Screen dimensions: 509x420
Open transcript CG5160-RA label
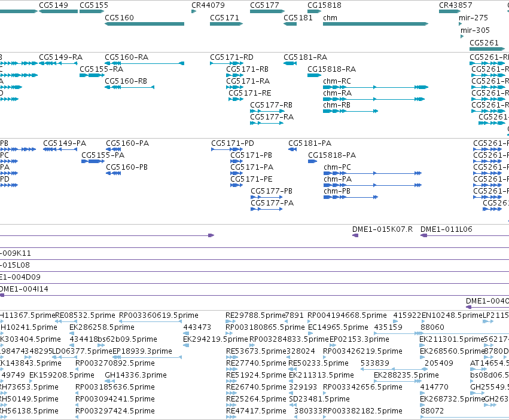click(x=127, y=57)
